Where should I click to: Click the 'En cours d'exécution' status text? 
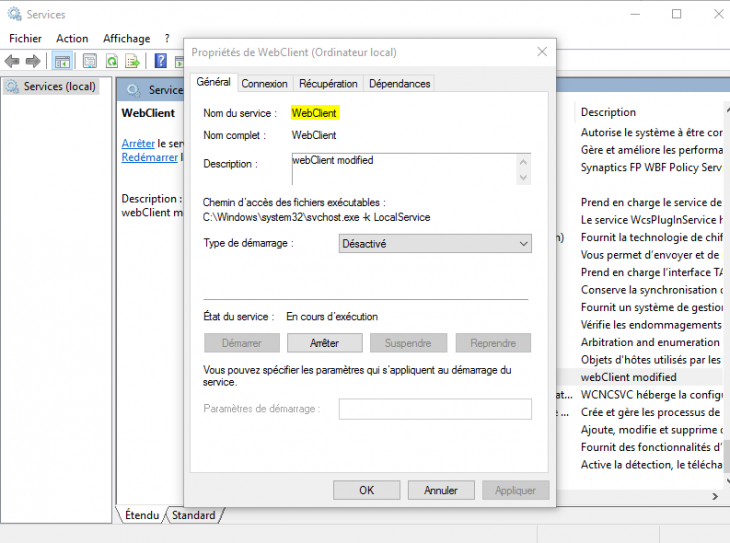pos(332,317)
